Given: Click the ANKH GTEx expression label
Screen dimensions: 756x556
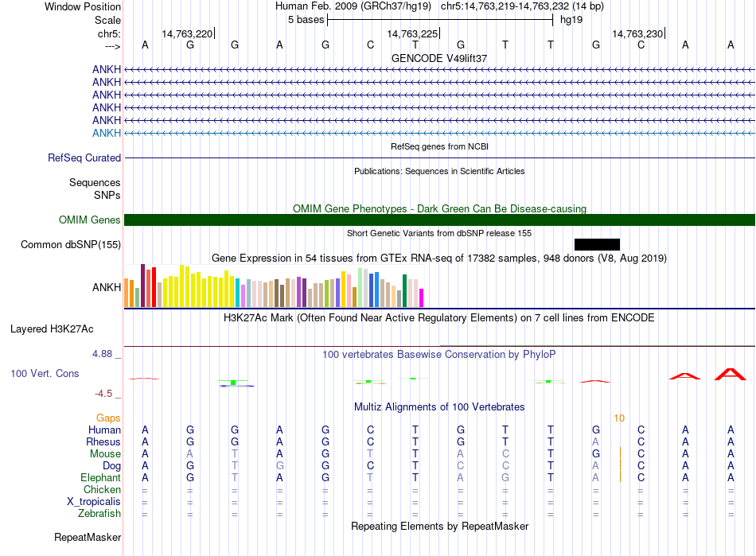Looking at the screenshot, I should [x=107, y=288].
